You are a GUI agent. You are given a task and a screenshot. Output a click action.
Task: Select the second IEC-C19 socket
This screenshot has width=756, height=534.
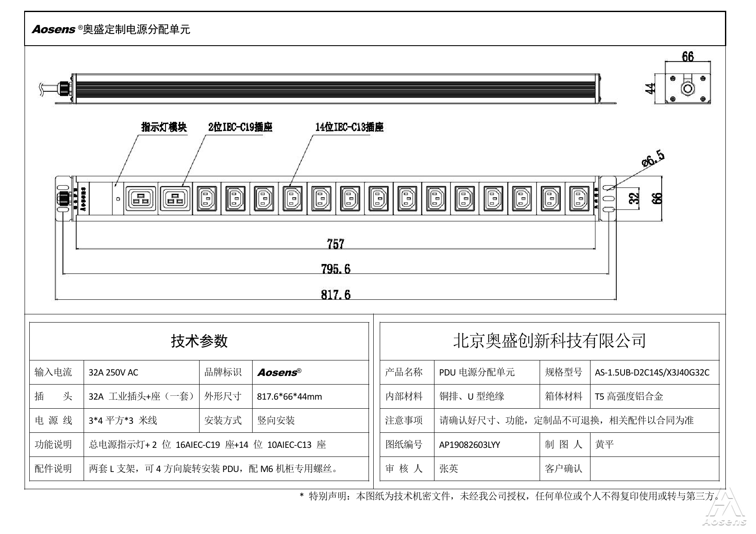click(x=175, y=199)
